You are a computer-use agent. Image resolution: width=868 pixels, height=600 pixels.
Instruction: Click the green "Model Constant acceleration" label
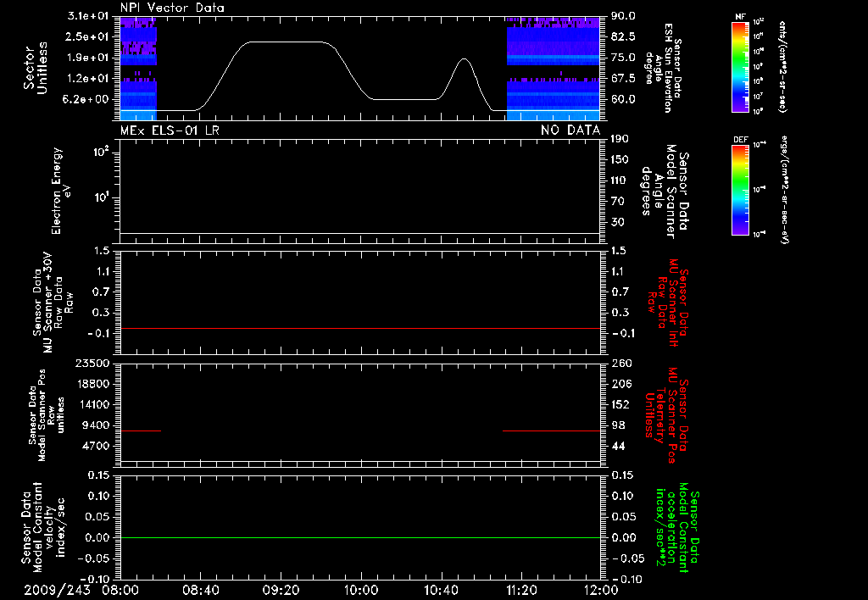[x=677, y=529]
